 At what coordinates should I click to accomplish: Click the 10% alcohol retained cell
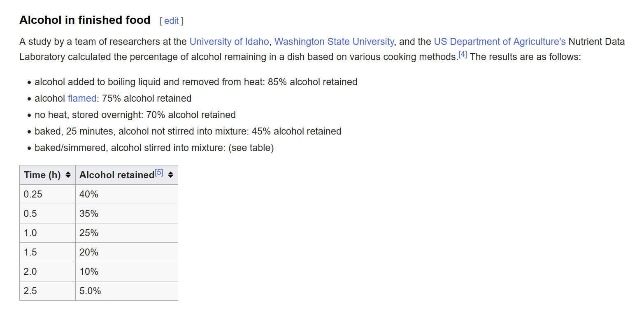(89, 272)
